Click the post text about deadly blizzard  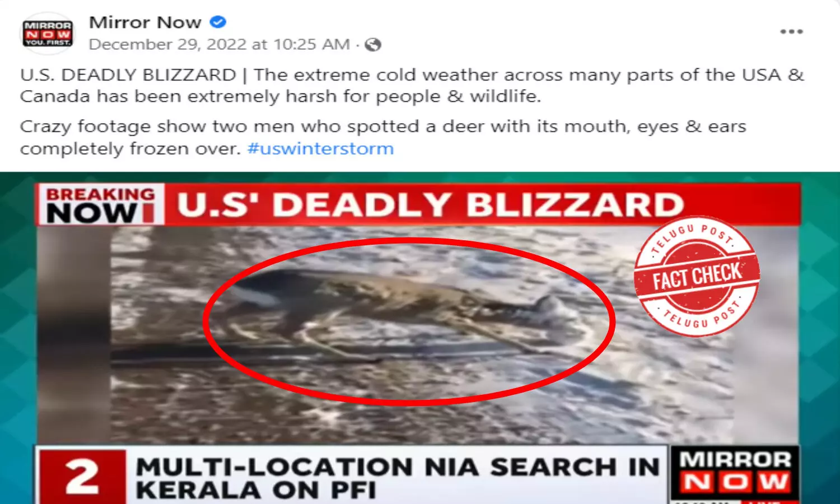pyautogui.click(x=412, y=85)
